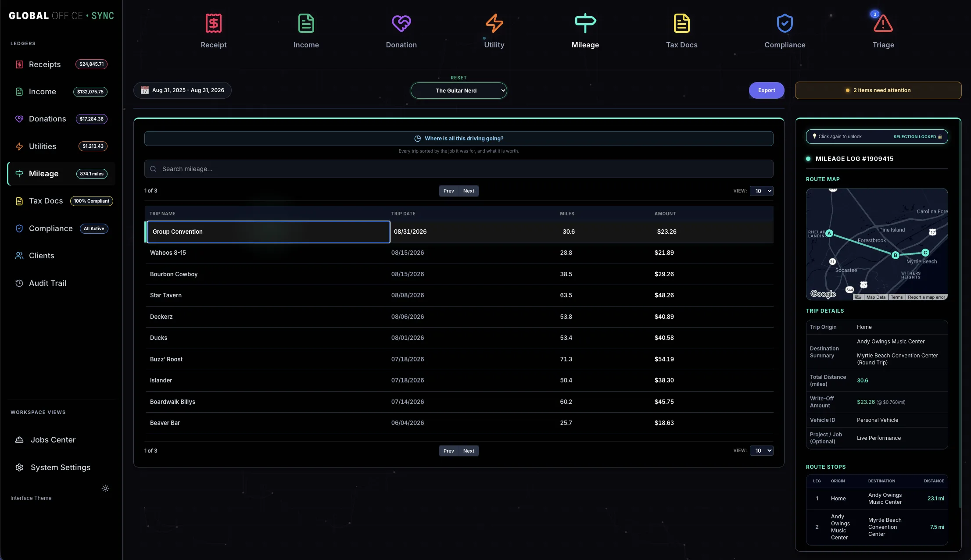This screenshot has width=971, height=560.
Task: Click the Donations heart icon in sidebar
Action: point(19,119)
